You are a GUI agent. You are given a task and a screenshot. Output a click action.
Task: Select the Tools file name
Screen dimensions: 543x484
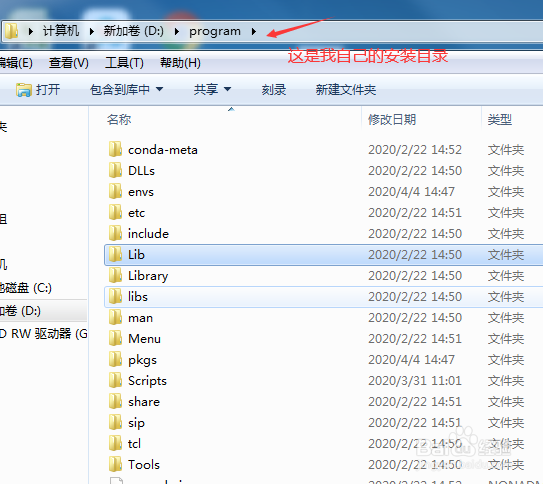(x=144, y=465)
